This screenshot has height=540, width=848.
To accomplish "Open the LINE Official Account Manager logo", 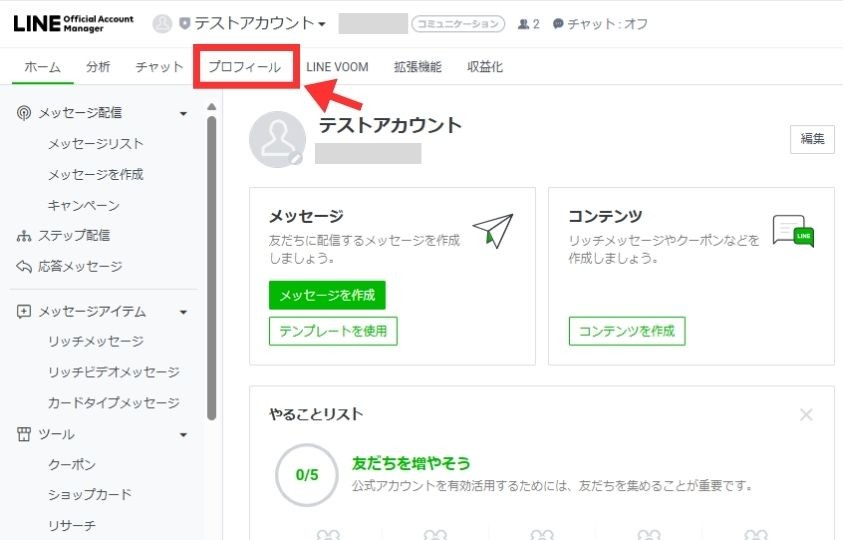I will (x=73, y=23).
